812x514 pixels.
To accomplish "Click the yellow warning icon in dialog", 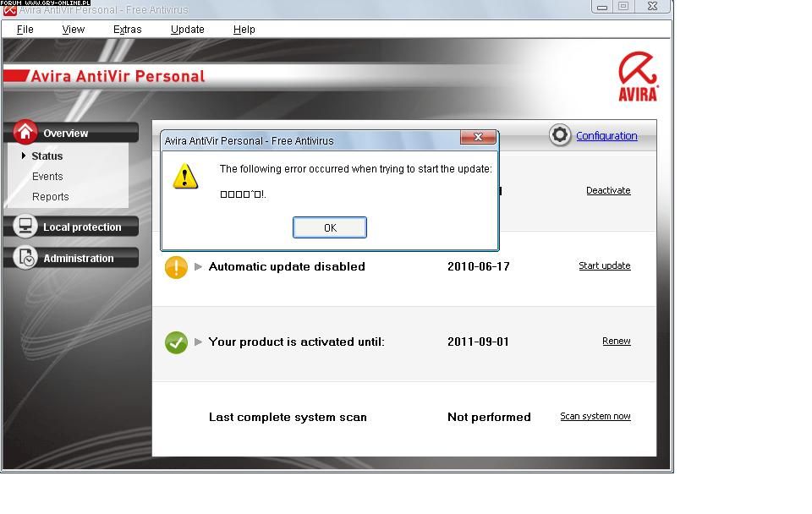I will coord(185,176).
